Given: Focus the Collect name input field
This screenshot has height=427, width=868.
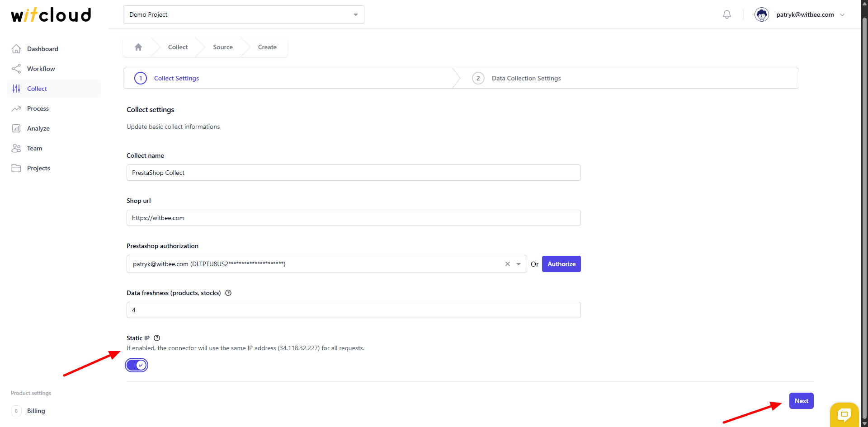Looking at the screenshot, I should (x=354, y=173).
